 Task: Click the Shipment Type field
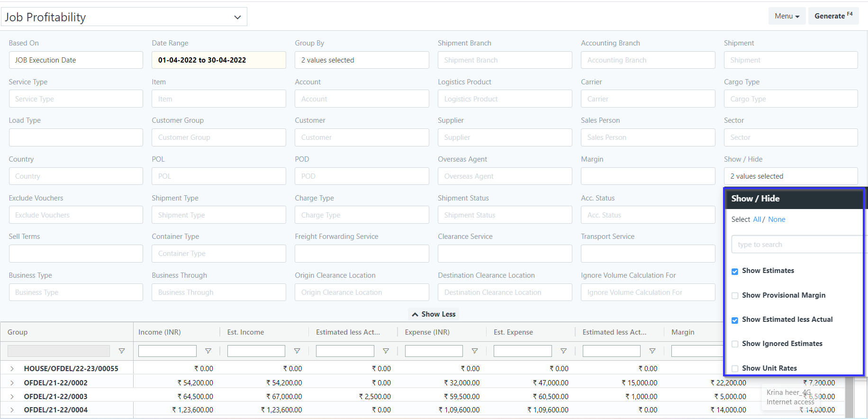tap(219, 215)
